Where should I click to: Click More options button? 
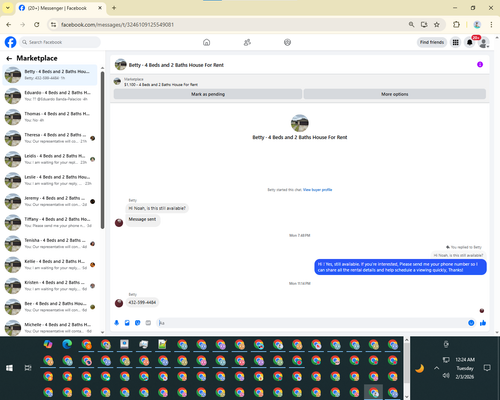[395, 94]
